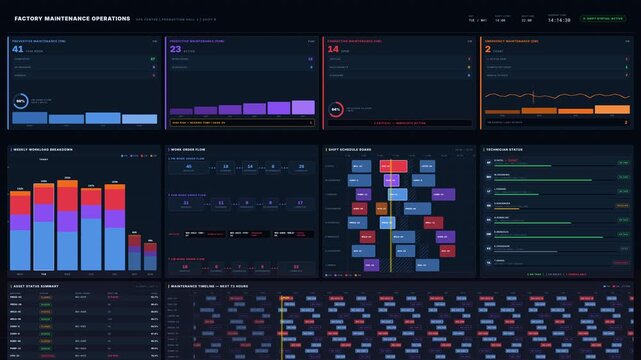Image resolution: width=641 pixels, height=360 pixels.
Task: Open PdM work order flow stage 31
Action: click(x=186, y=204)
